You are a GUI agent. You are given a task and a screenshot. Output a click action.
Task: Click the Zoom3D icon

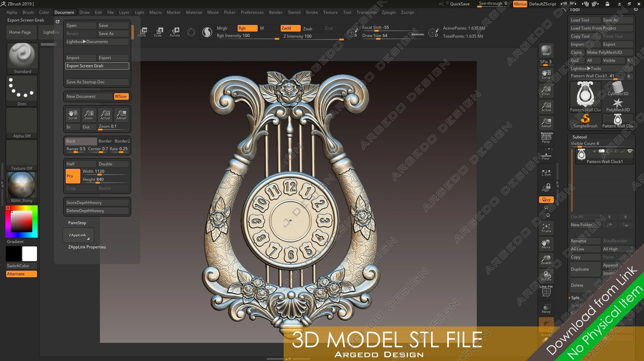546,260
